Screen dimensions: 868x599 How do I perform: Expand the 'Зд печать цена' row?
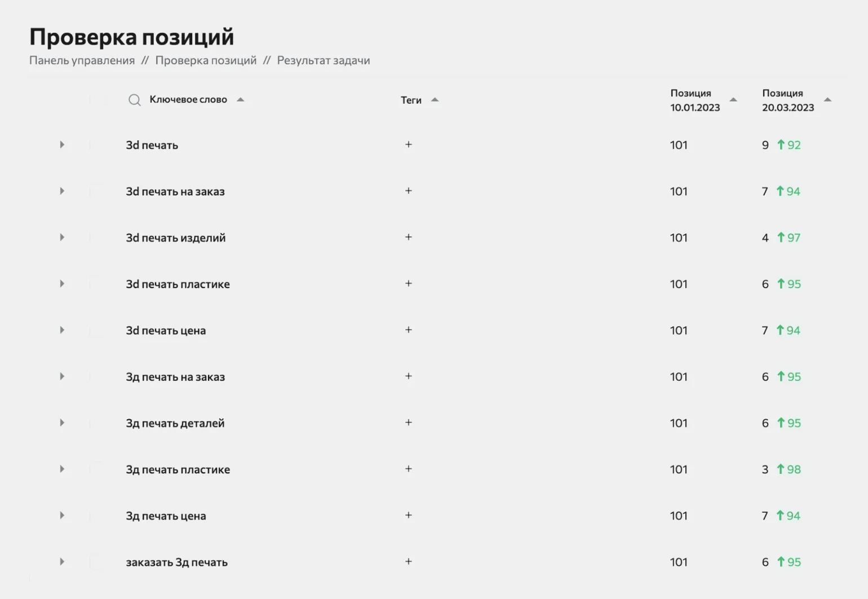pos(62,515)
